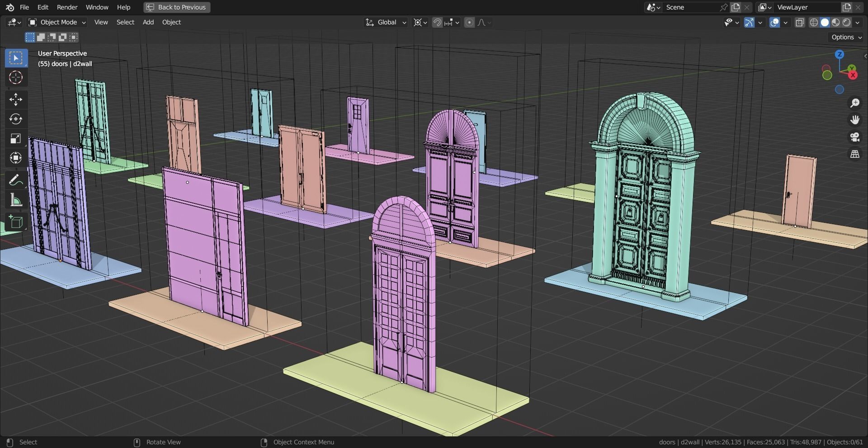This screenshot has width=868, height=448.
Task: Open the shading options dropdown arrow
Action: [858, 22]
